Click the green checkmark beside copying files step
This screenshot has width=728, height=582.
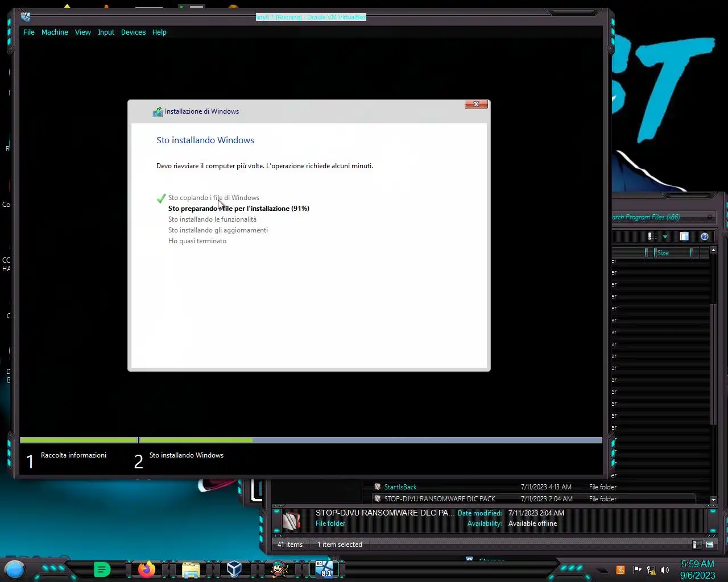tap(161, 198)
